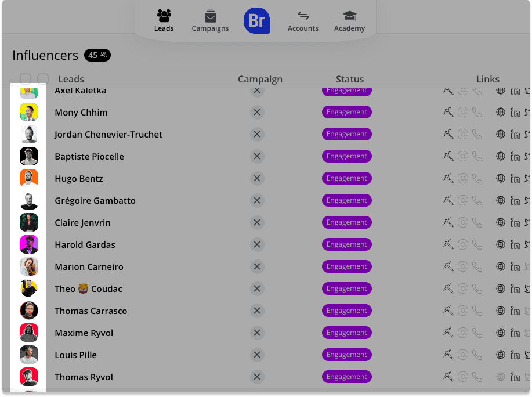Click cross campaign button for Maxime Ryvol

pyautogui.click(x=257, y=333)
